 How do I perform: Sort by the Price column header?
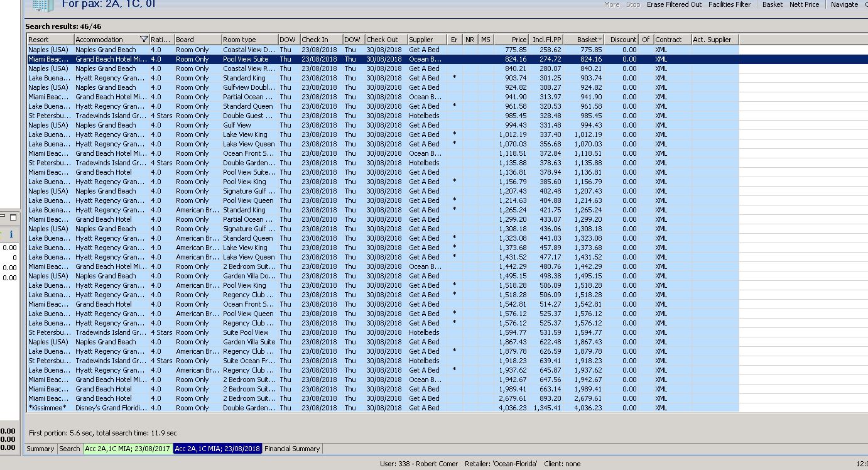(x=511, y=40)
